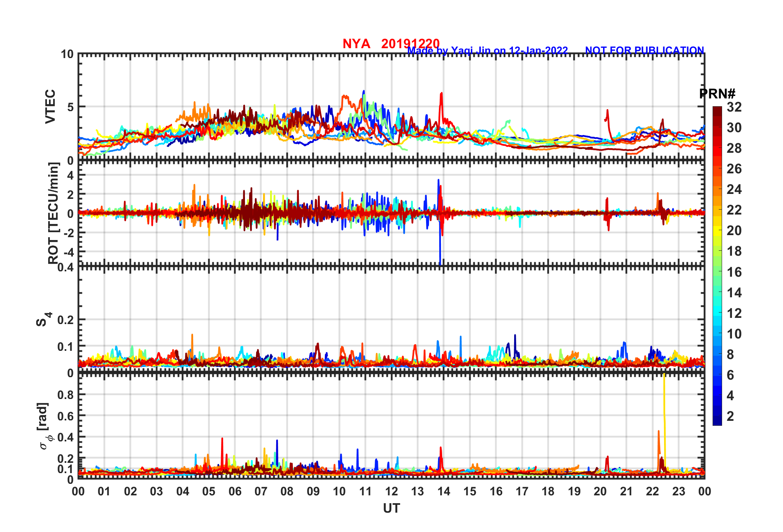This screenshot has width=783, height=532.
Task: Click the "12" UT tick label
Action: pyautogui.click(x=391, y=491)
